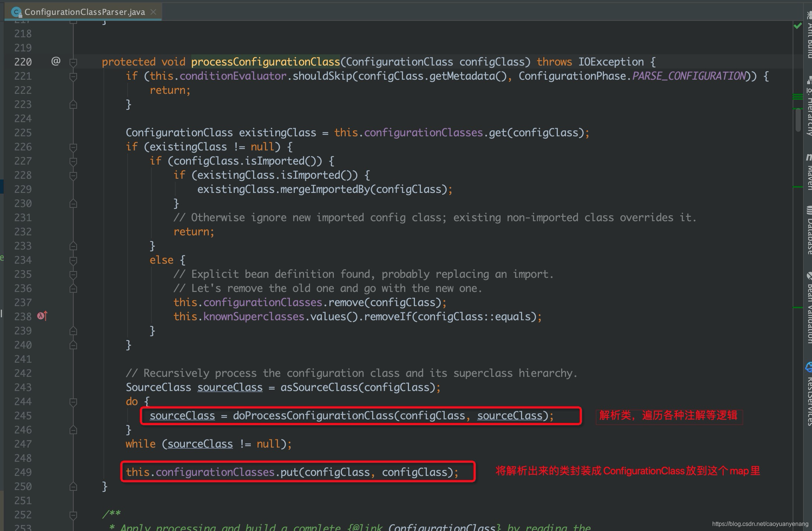Click the green inspection checkmark icon
812x531 pixels.
click(797, 26)
